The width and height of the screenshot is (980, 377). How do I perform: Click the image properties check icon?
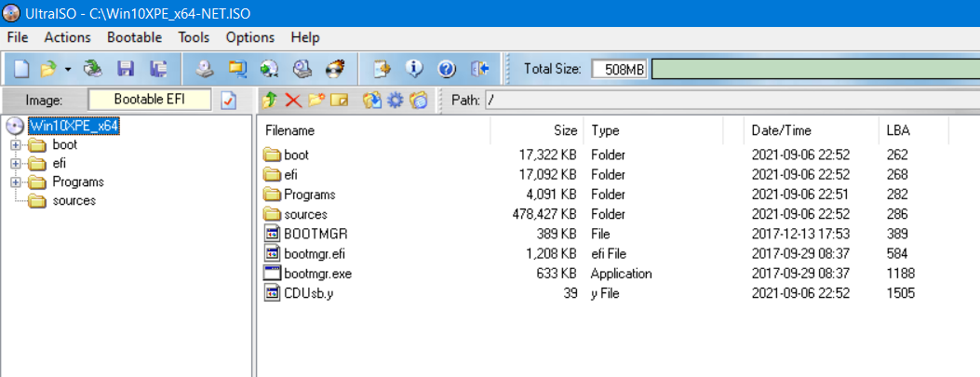(x=229, y=100)
